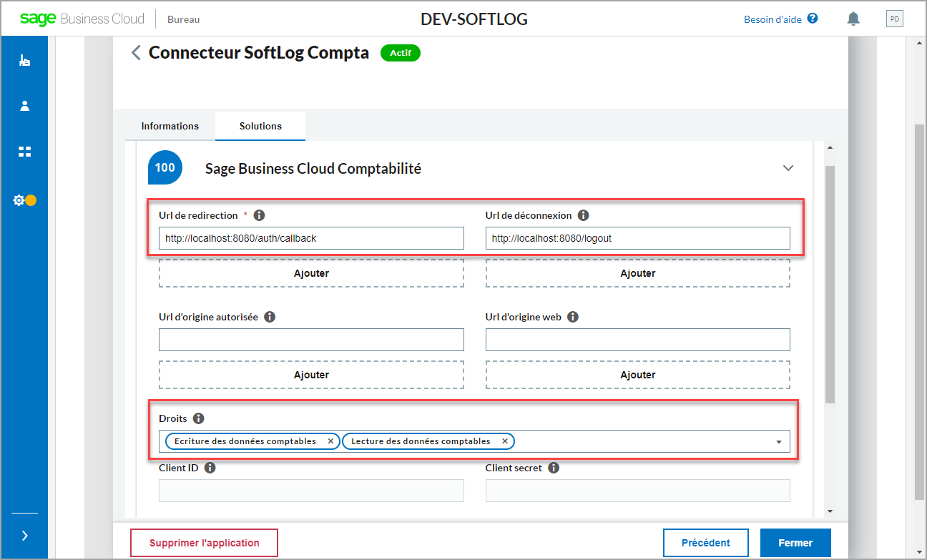Show info for Client ID
This screenshot has width=927, height=560.
pyautogui.click(x=210, y=468)
